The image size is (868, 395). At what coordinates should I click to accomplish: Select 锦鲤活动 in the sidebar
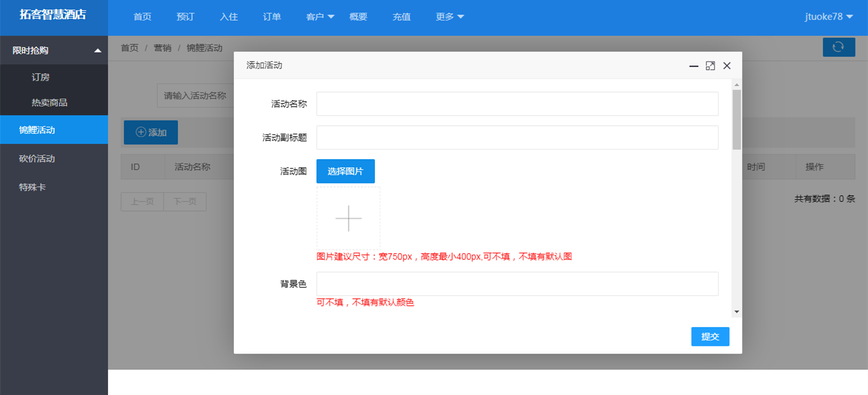click(54, 130)
